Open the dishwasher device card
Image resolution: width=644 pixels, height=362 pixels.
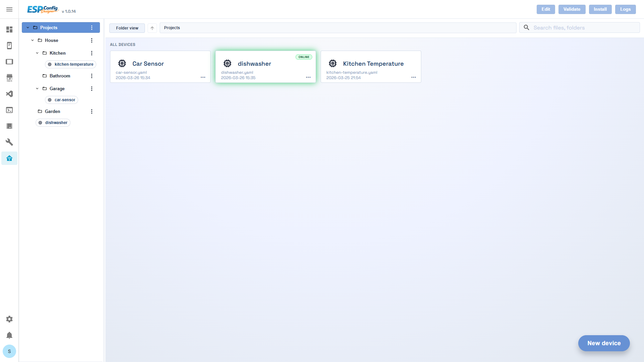(266, 67)
